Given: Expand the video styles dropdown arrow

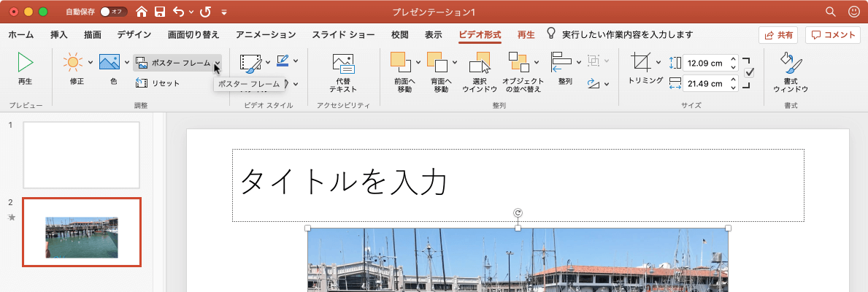Looking at the screenshot, I should [268, 62].
